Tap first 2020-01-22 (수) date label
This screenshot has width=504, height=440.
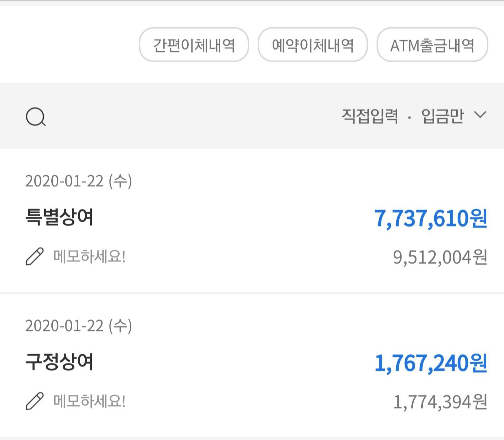coord(78,181)
